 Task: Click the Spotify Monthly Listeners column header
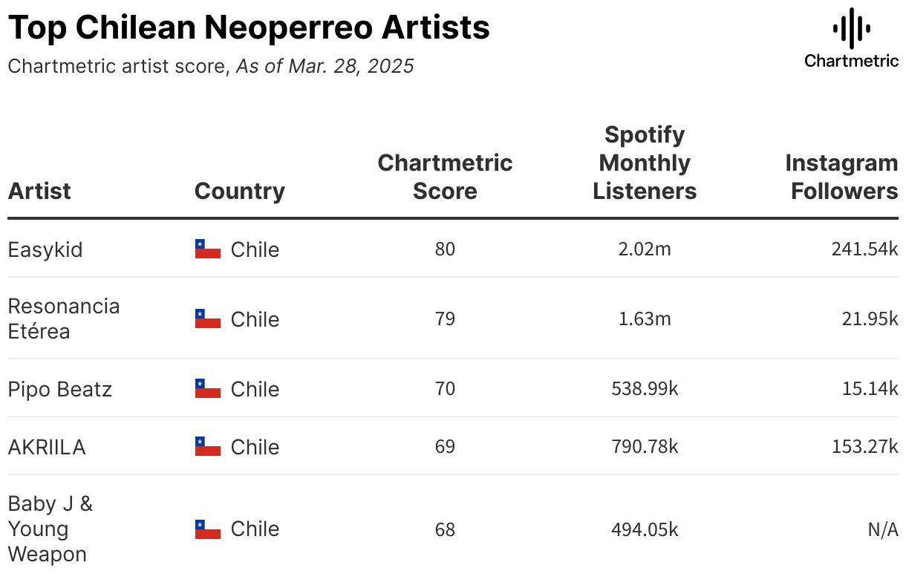[645, 163]
